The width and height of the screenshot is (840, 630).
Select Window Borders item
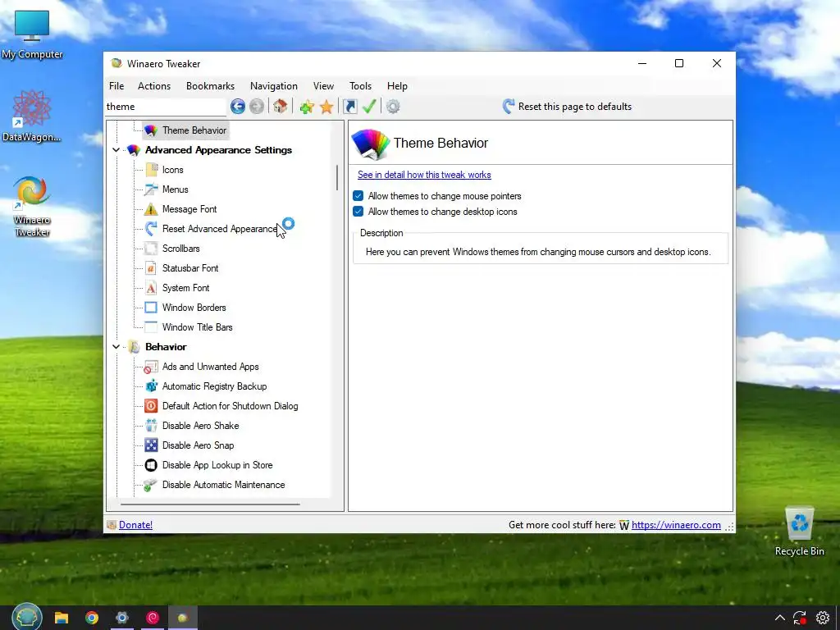point(194,308)
